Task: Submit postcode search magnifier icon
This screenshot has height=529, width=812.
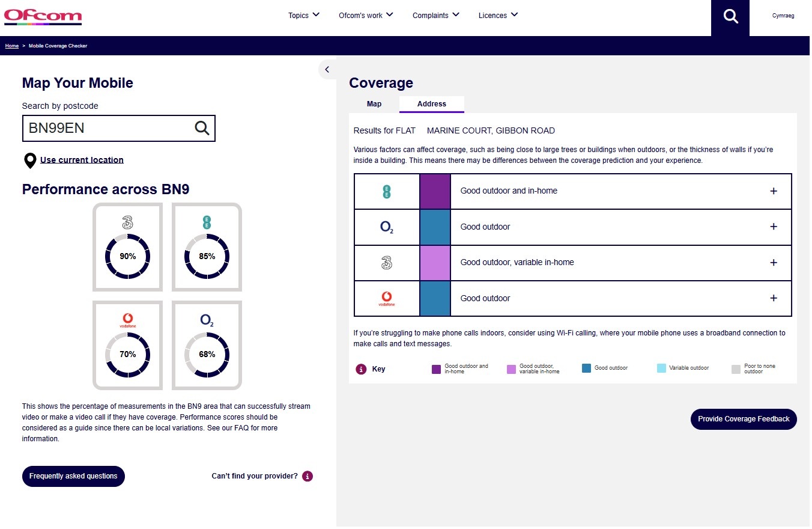Action: 202,128
